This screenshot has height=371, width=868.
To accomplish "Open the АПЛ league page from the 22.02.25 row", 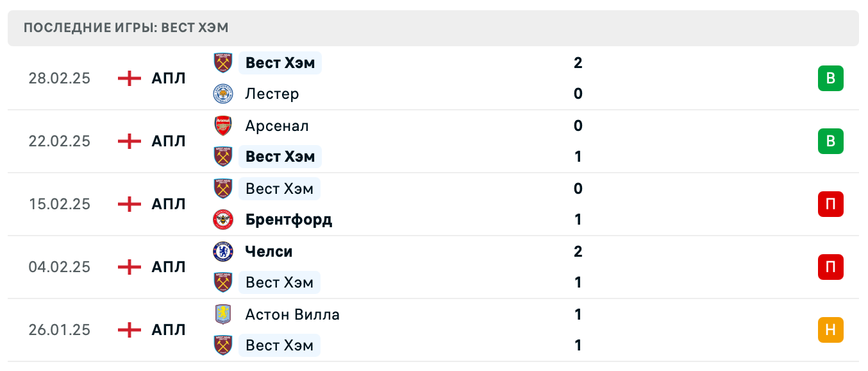I will [169, 141].
